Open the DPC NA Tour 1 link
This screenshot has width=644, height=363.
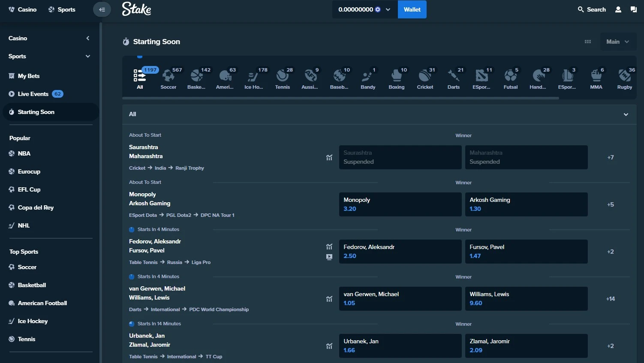coord(217,215)
